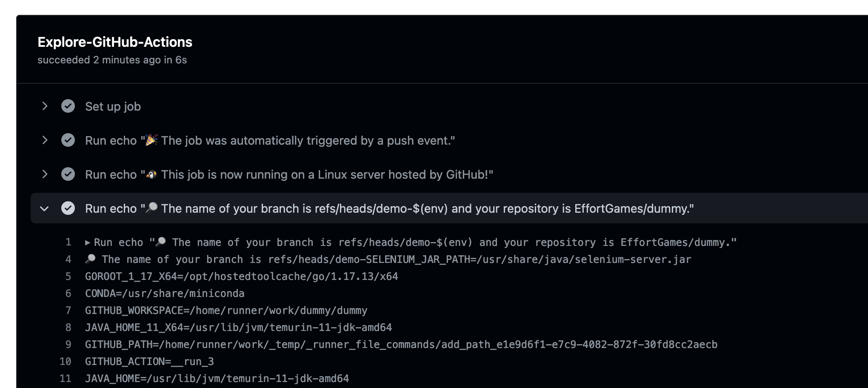Expand the Linux server echo step
Viewport: 868px width, 388px height.
45,174
